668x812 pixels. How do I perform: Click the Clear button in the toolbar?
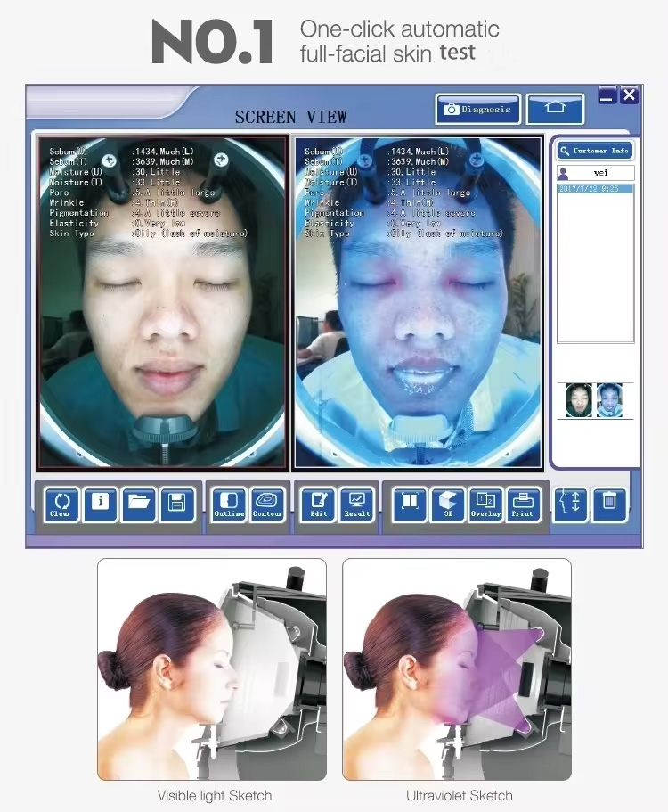coord(61,504)
